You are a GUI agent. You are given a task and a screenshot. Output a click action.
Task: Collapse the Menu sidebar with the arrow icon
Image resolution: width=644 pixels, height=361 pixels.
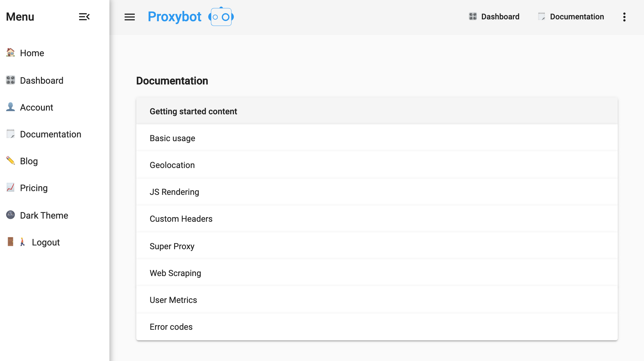[84, 17]
